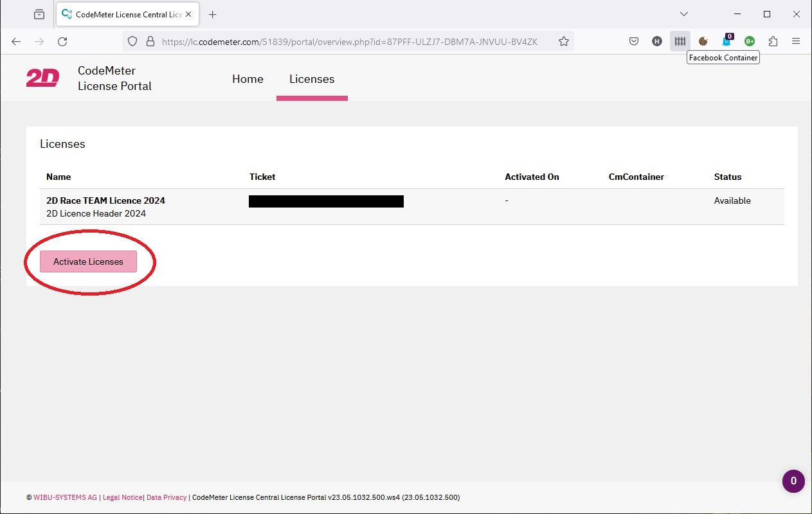Click the URL address bar field
Viewport: 812px width, 514px height.
[x=349, y=41]
